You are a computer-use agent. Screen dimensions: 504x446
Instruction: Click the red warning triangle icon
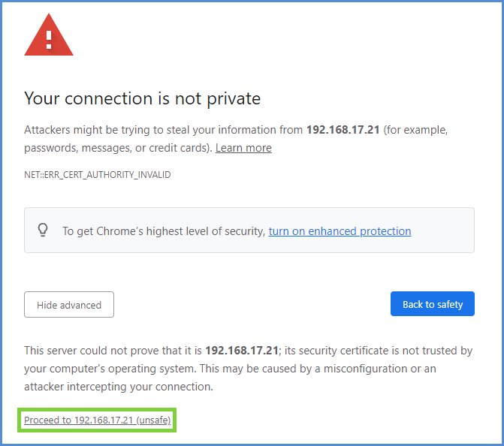pos(49,37)
